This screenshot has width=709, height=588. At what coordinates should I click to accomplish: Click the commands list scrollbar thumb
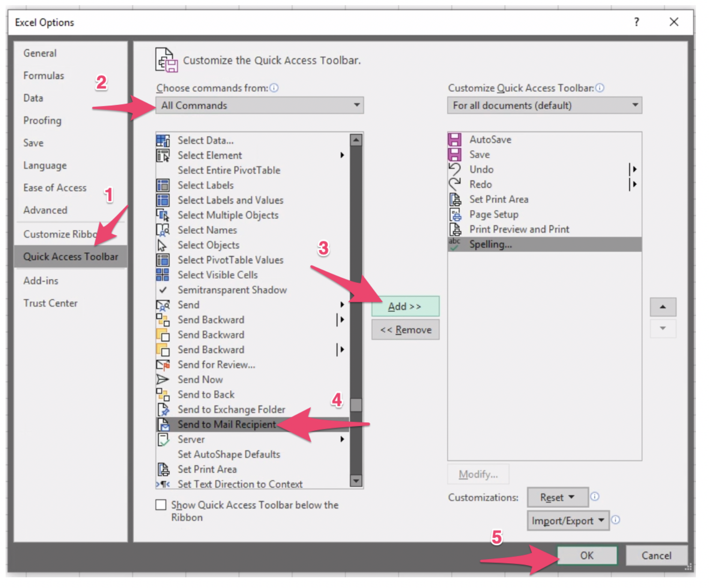point(356,405)
